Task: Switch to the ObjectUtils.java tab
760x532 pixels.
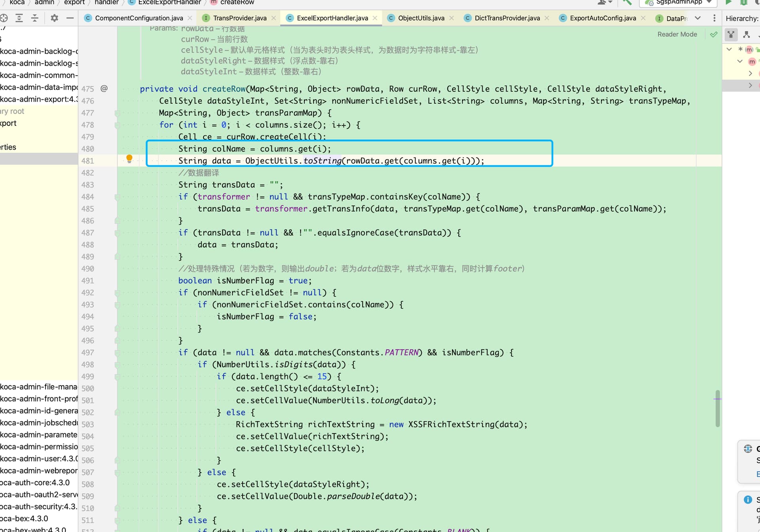Action: click(x=421, y=18)
